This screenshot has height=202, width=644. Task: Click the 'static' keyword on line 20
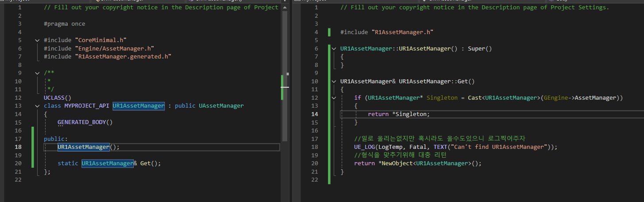point(68,163)
